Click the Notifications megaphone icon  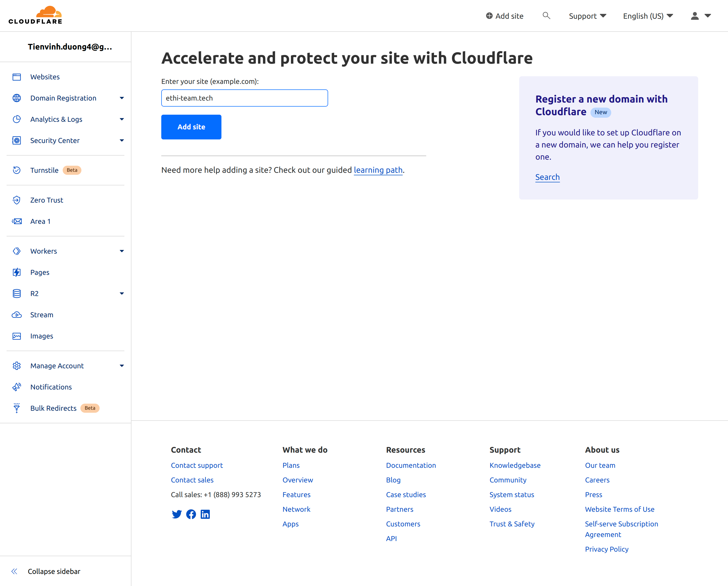[16, 387]
